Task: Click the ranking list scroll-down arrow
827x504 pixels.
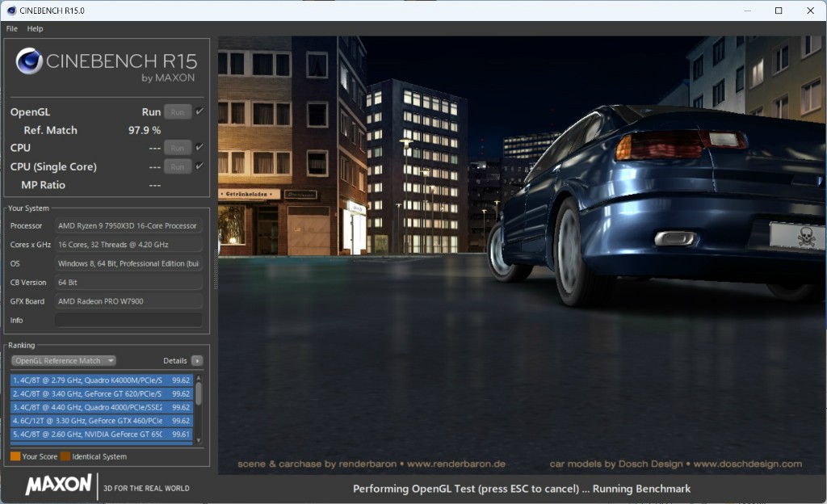Action: tap(199, 442)
